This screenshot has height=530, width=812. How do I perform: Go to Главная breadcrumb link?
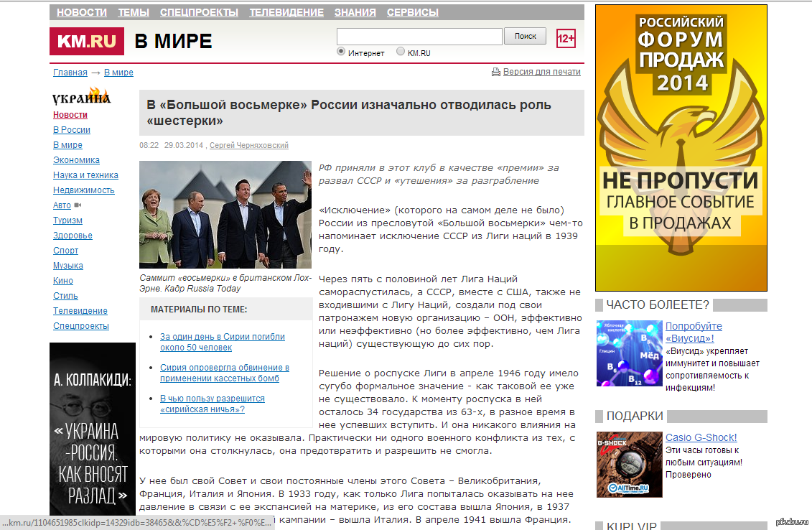(x=70, y=73)
